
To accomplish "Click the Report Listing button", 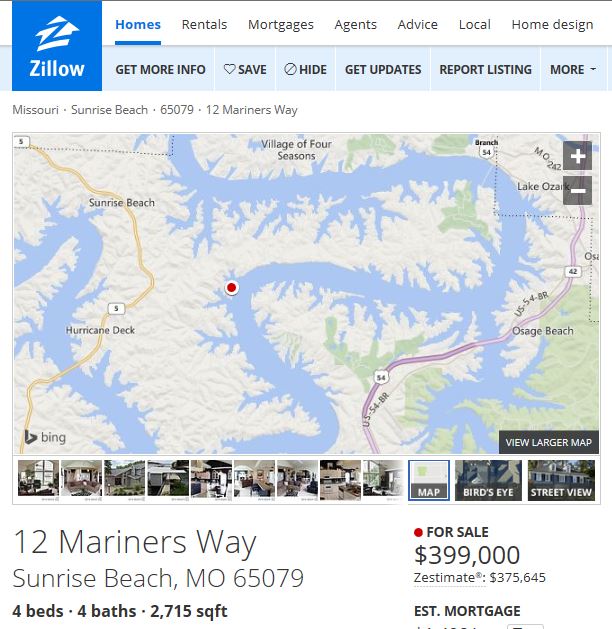I will coord(485,69).
